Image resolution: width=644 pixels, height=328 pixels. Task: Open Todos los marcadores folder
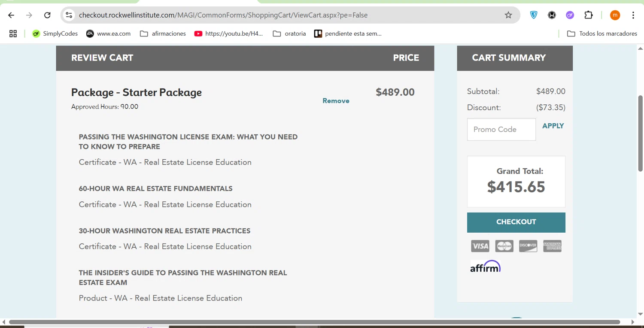click(x=602, y=33)
